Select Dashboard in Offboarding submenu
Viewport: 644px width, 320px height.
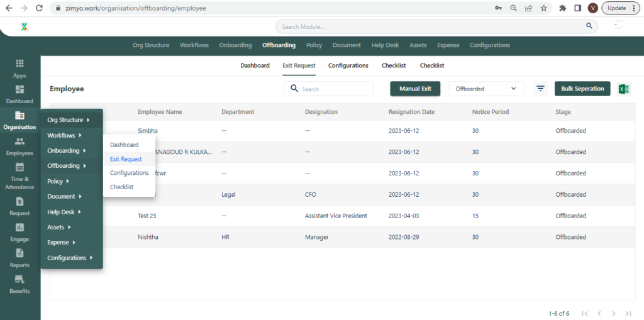124,145
